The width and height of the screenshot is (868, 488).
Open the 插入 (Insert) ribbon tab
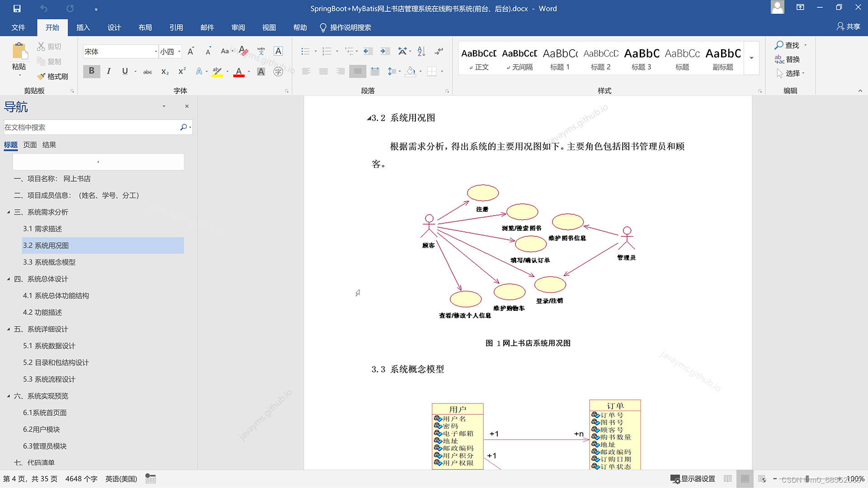point(83,28)
